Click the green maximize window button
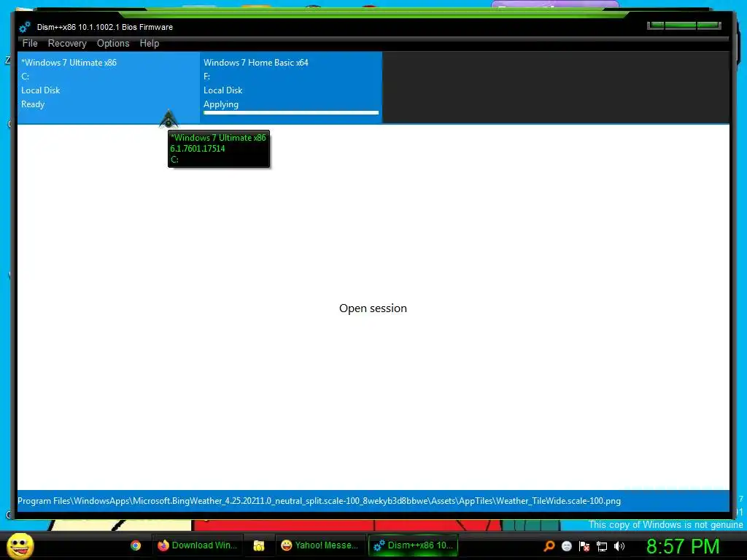Viewport: 747px width, 560px height. tap(681, 26)
